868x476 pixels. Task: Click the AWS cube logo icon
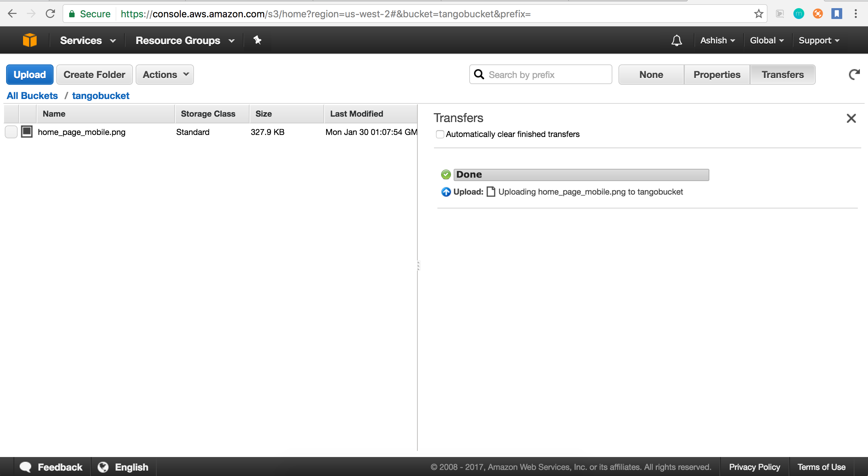(29, 40)
